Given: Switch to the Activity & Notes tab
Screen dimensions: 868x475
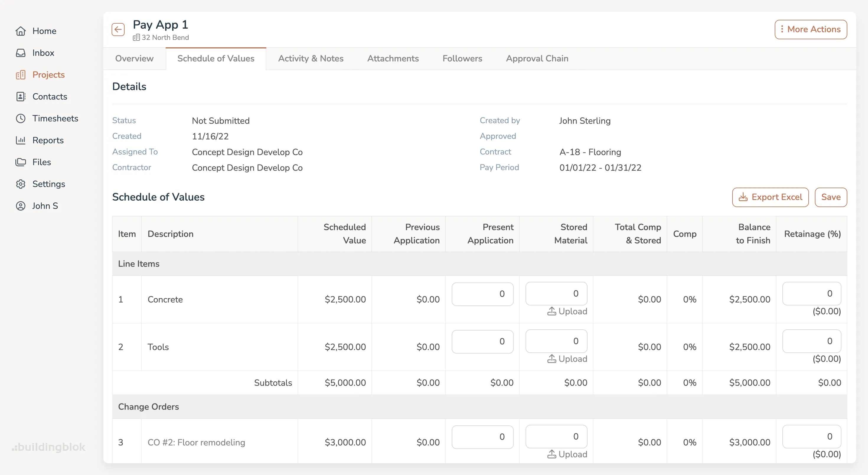Looking at the screenshot, I should click(311, 58).
